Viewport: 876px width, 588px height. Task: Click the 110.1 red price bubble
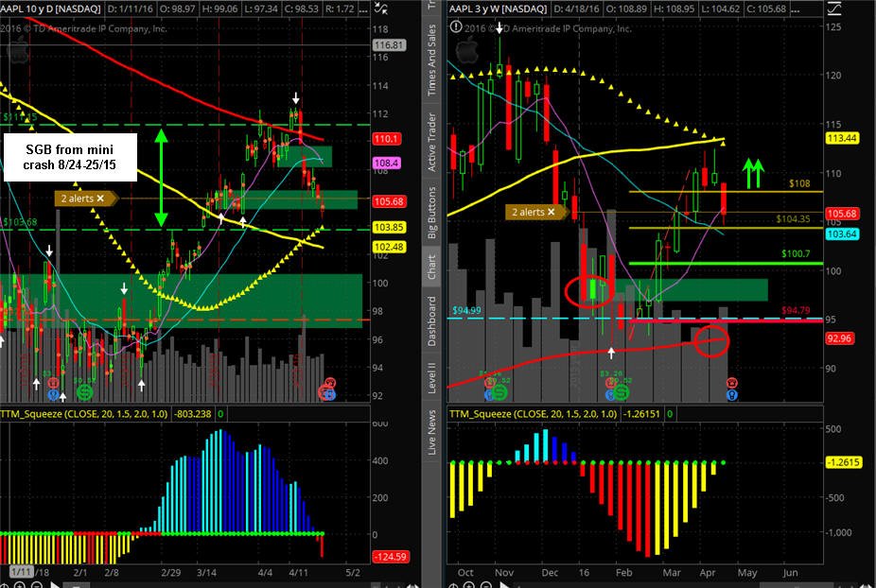[386, 138]
